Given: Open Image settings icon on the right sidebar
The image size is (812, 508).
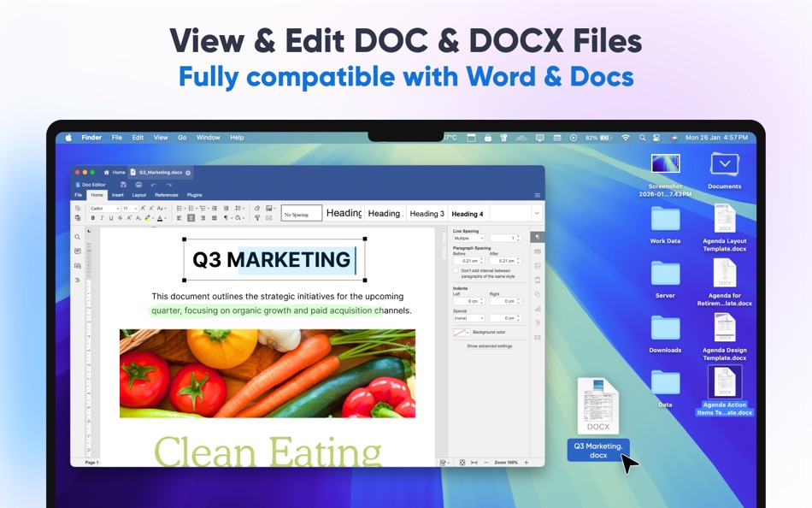Looking at the screenshot, I should pyautogui.click(x=538, y=267).
